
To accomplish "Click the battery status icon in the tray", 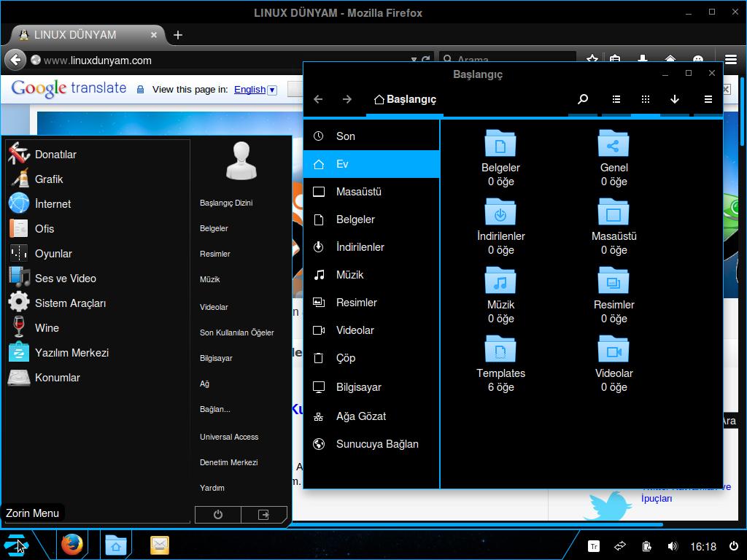I will click(646, 545).
